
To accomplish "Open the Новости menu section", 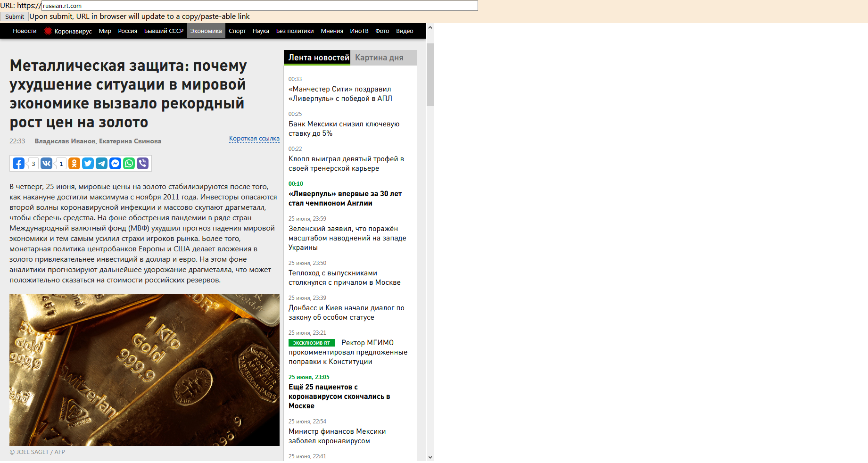I will point(25,31).
